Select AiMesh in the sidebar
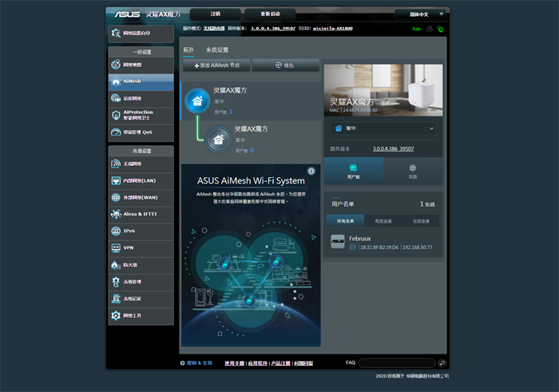The width and height of the screenshot is (559, 392). (141, 81)
